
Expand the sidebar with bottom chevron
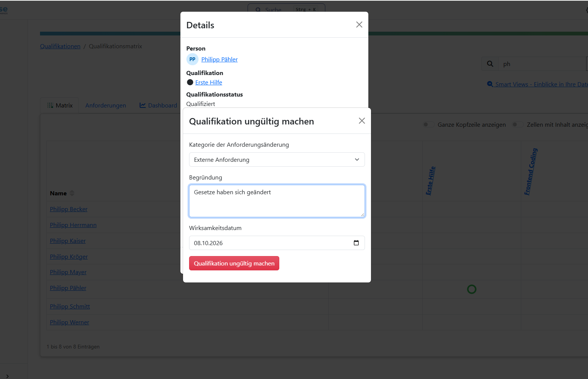(x=7, y=376)
